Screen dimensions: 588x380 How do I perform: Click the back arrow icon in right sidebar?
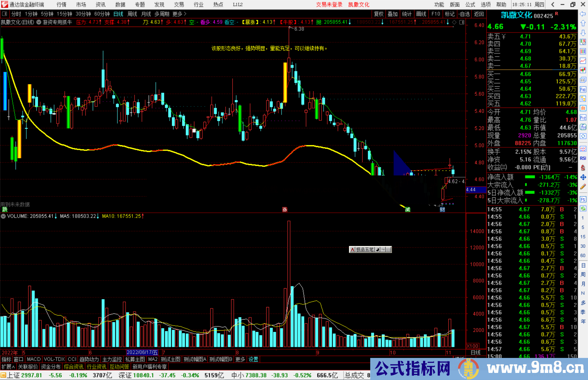pyautogui.click(x=583, y=14)
